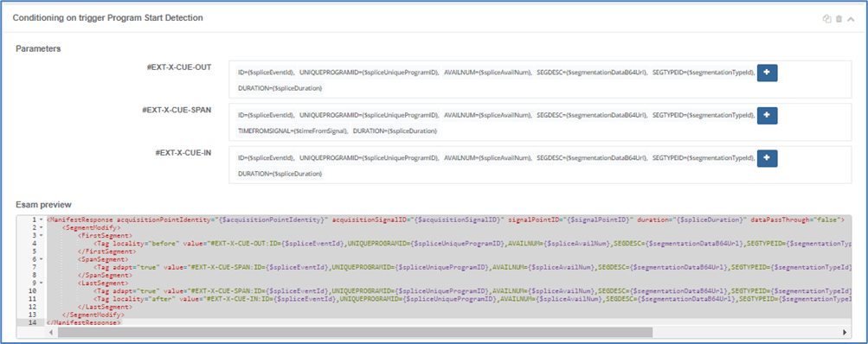
Task: Click the Esam preview scrollbar left arrow
Action: click(51, 333)
